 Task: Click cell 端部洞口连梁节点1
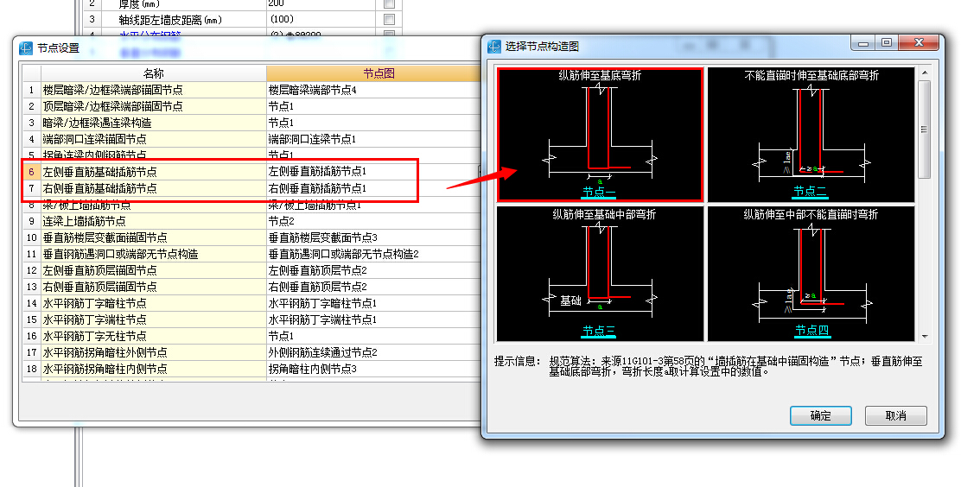coord(373,139)
